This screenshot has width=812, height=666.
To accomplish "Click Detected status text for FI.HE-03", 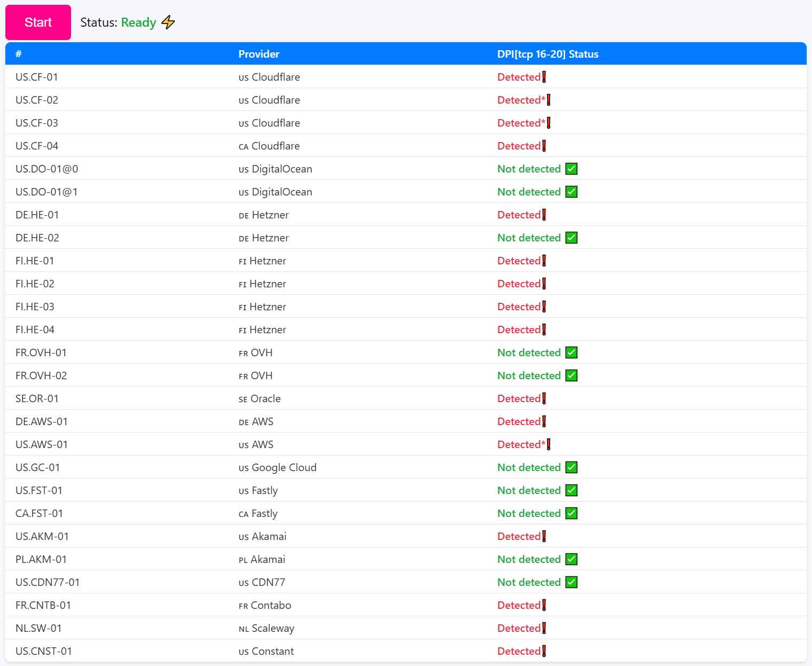I will pyautogui.click(x=519, y=307).
